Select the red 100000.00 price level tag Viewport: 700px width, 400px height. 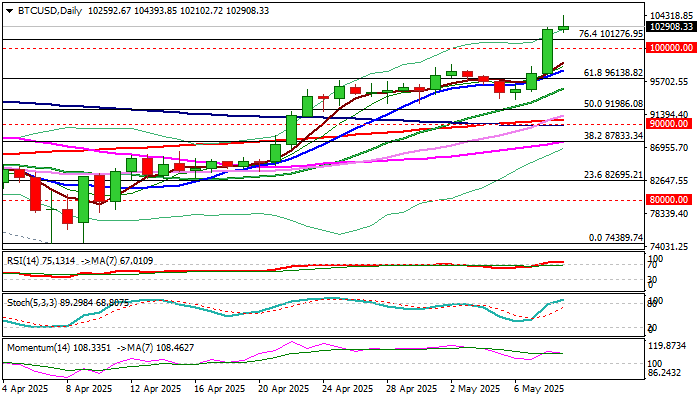coord(671,48)
